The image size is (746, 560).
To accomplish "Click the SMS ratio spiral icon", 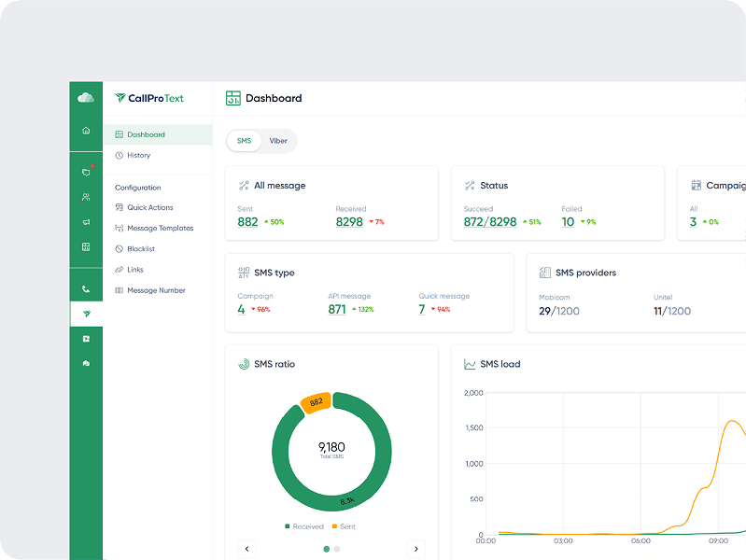I will point(244,364).
